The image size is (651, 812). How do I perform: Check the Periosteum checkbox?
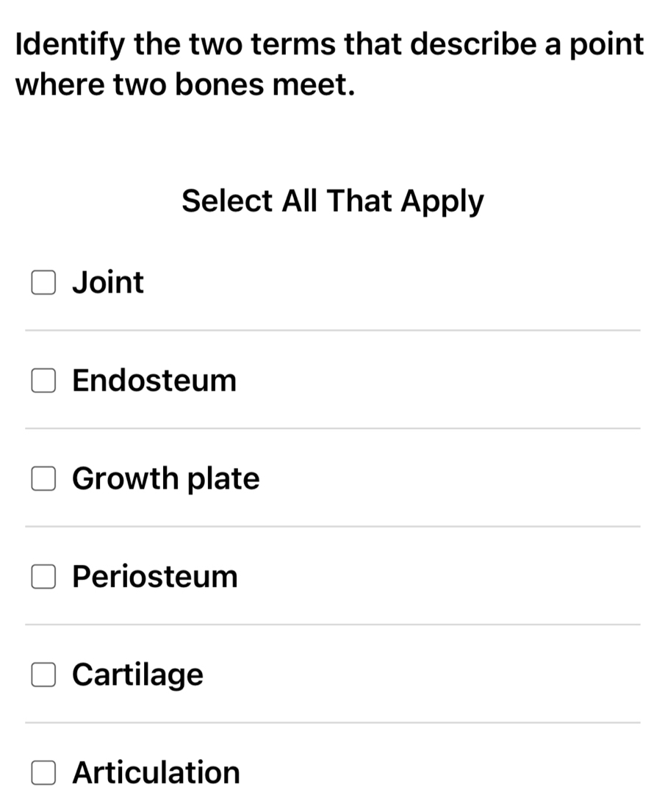[43, 577]
